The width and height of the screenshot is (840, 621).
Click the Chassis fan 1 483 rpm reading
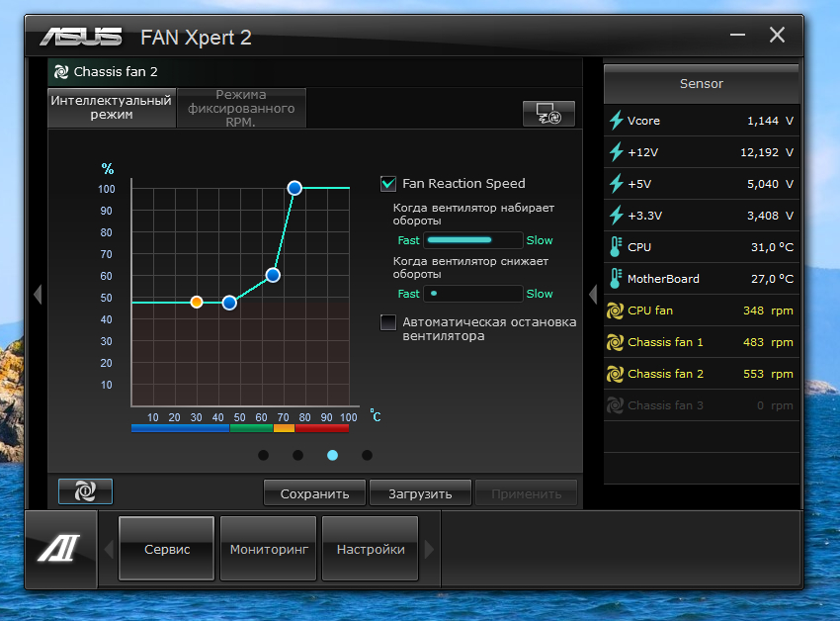768,342
